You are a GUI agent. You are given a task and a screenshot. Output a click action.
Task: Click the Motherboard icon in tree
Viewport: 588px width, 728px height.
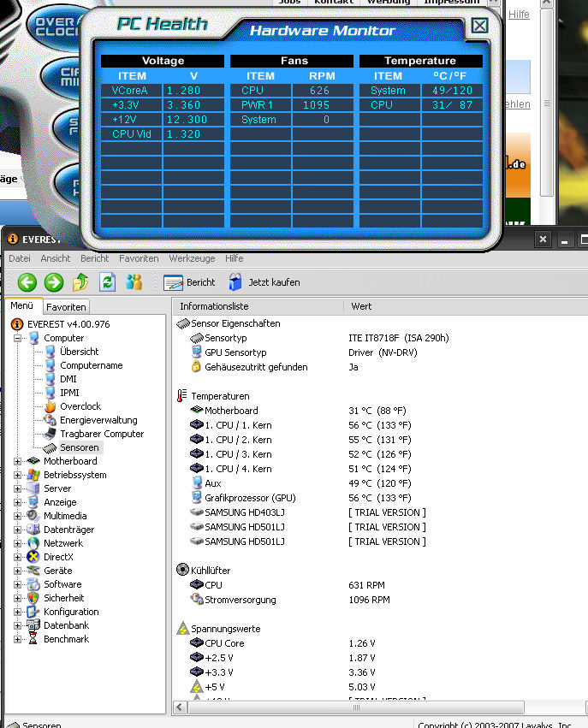pyautogui.click(x=33, y=461)
